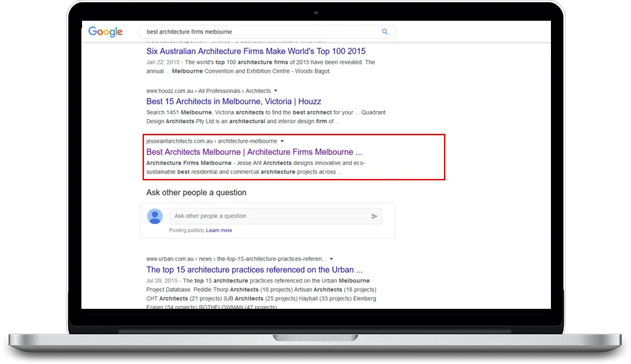This screenshot has height=364, width=631.
Task: Click the 'Jul 29, 2015' Urban result snippet
Action: pos(261,294)
